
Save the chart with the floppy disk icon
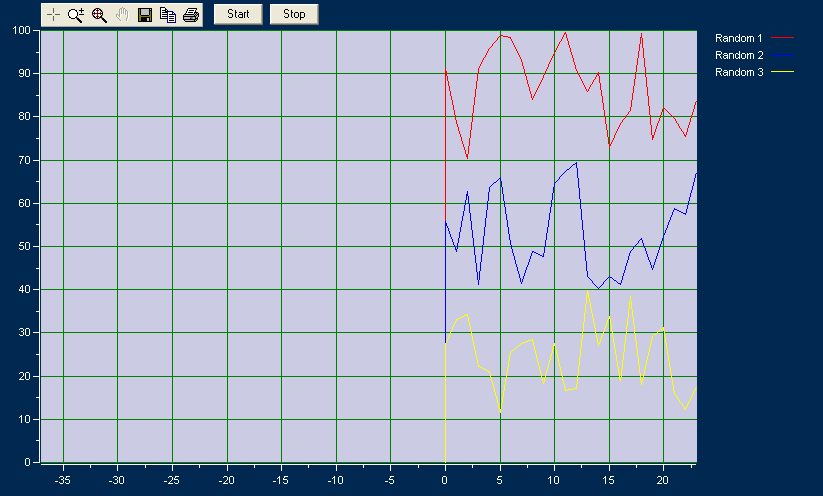click(x=145, y=15)
